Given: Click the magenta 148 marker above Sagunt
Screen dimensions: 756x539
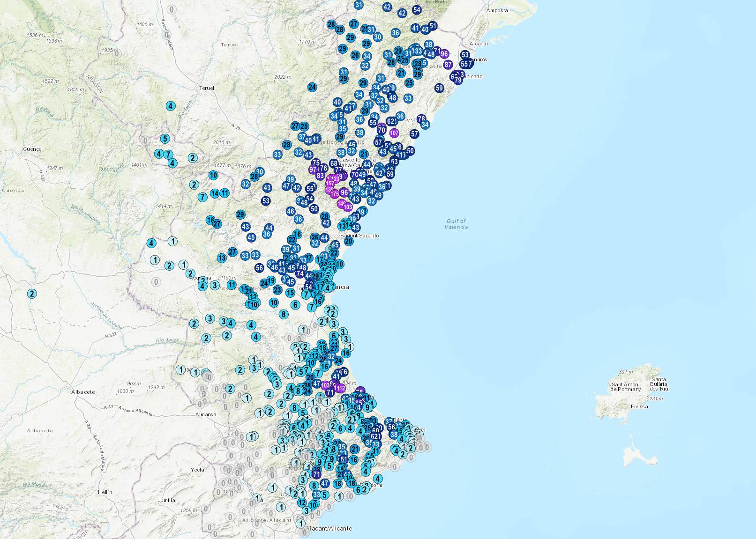Looking at the screenshot, I should [x=341, y=203].
